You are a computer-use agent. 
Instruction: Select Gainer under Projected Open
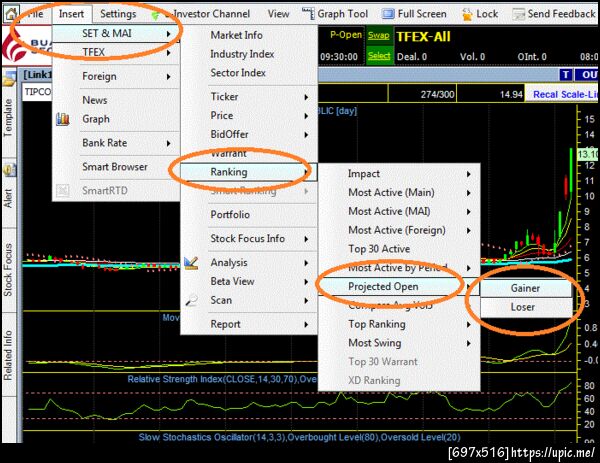(526, 288)
